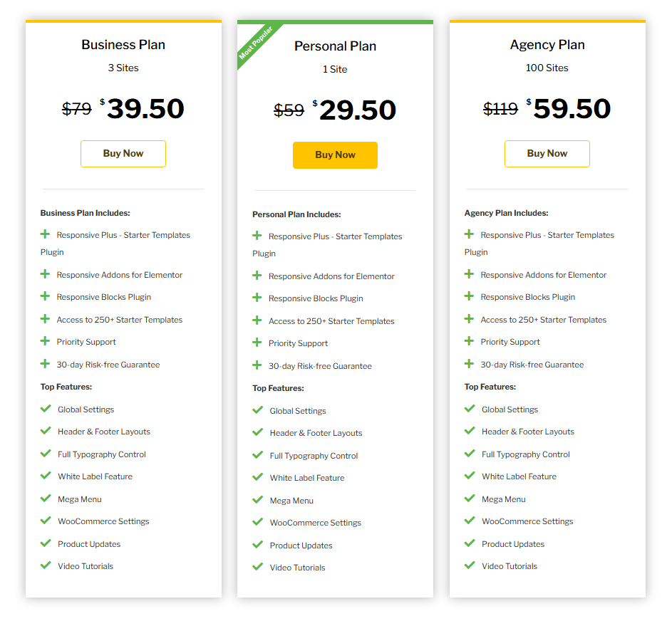Click the 100 Sites label under Agency Plan
Screen dimensions: 672x626
click(547, 68)
